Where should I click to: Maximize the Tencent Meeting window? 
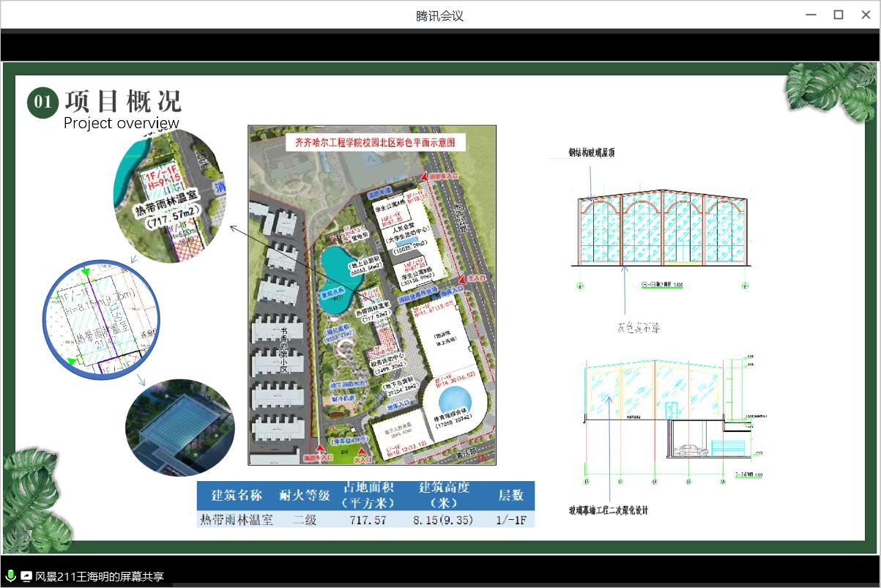click(839, 15)
